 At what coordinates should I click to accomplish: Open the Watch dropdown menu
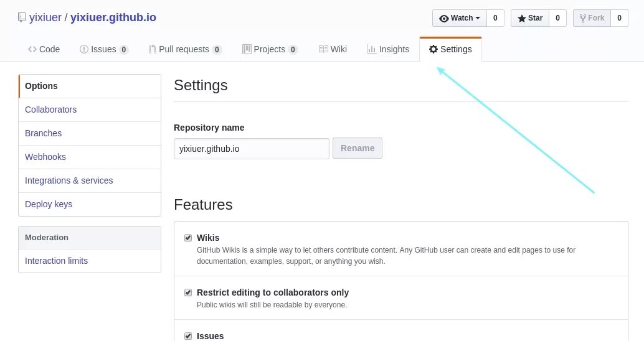pos(460,18)
